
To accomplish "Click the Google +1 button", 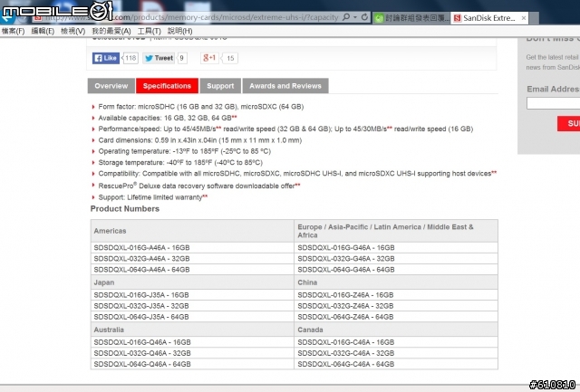I will point(209,58).
